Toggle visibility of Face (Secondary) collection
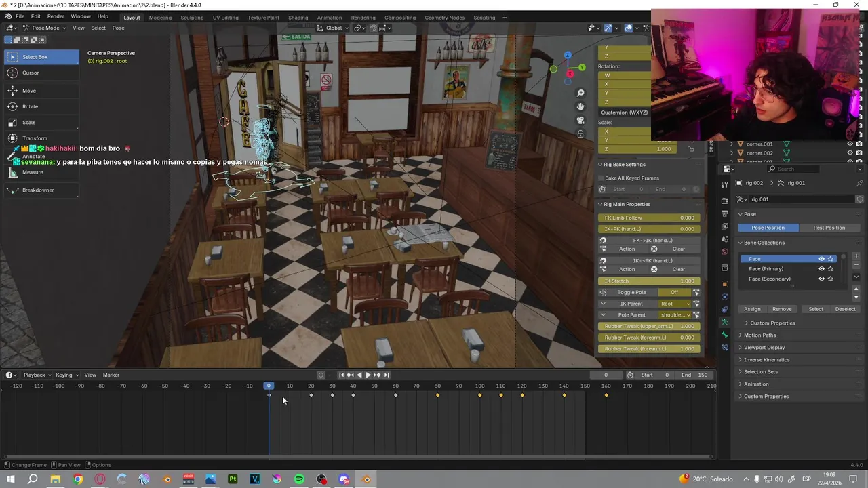Image resolution: width=868 pixels, height=488 pixels. [821, 279]
